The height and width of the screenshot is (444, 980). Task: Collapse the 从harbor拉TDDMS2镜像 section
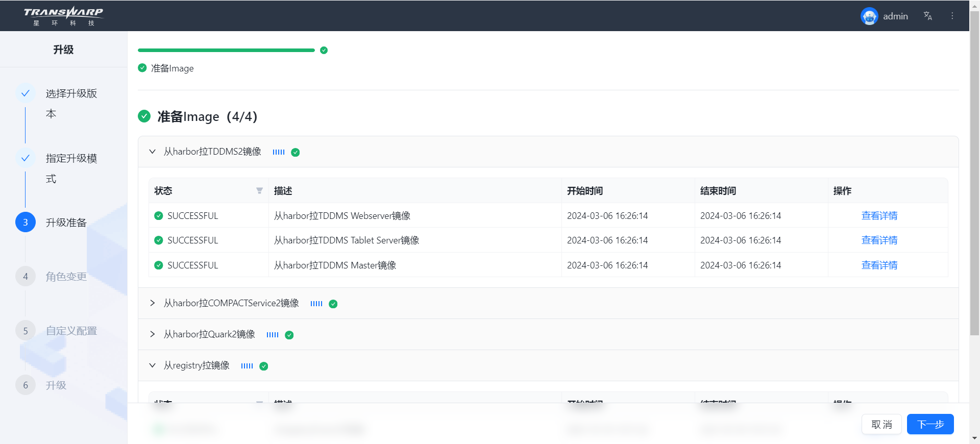152,152
